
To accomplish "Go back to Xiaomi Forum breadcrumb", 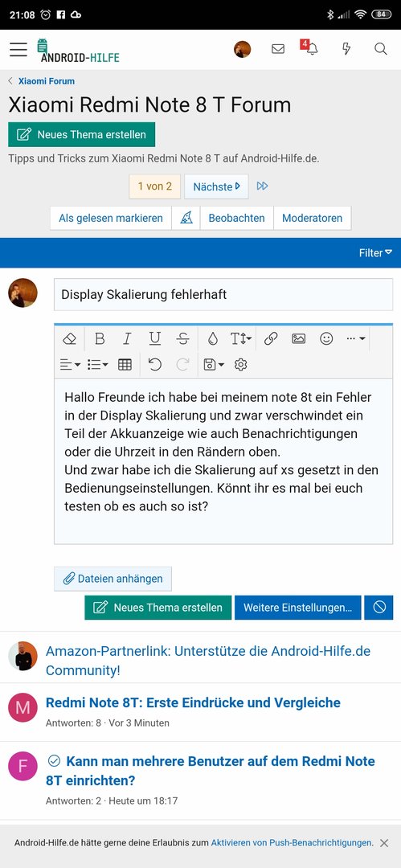I will coord(47,81).
